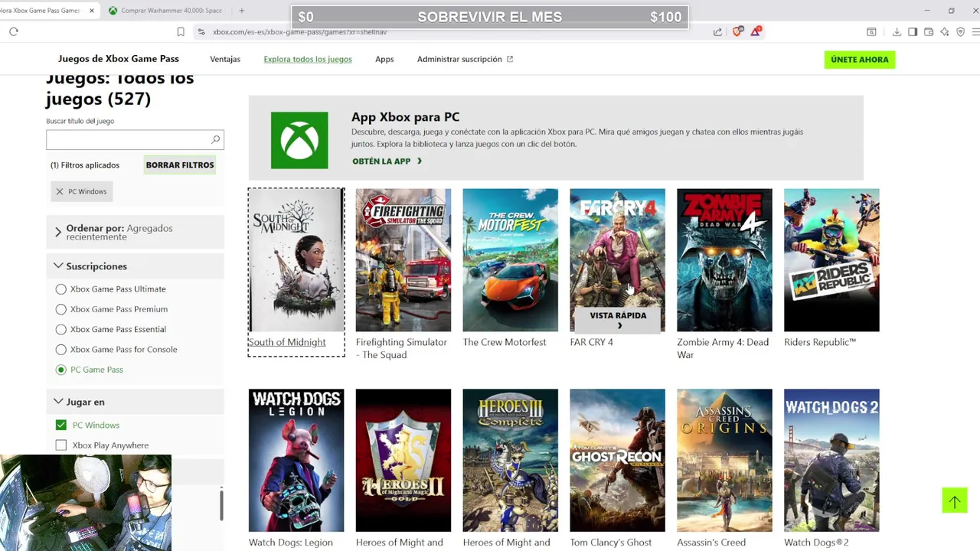Click the green Xbox app logo
The image size is (980, 551).
299,140
